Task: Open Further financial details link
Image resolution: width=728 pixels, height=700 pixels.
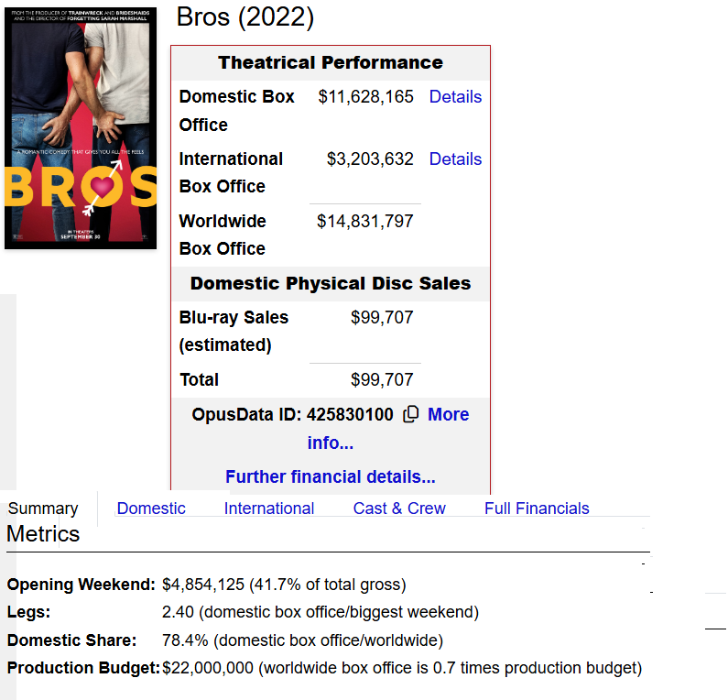Action: click(x=330, y=476)
